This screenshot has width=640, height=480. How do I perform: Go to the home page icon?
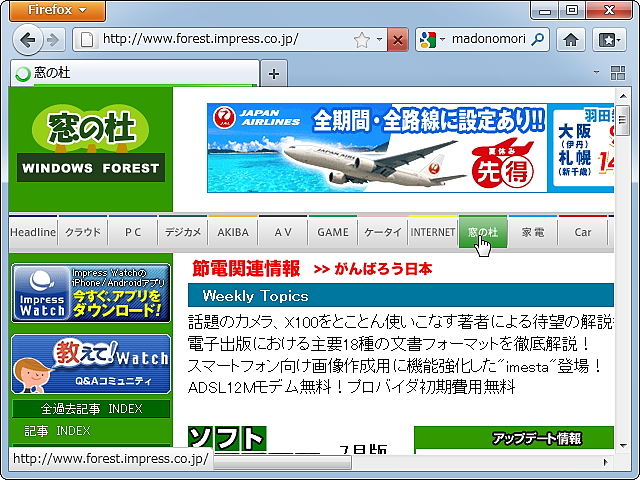point(571,40)
